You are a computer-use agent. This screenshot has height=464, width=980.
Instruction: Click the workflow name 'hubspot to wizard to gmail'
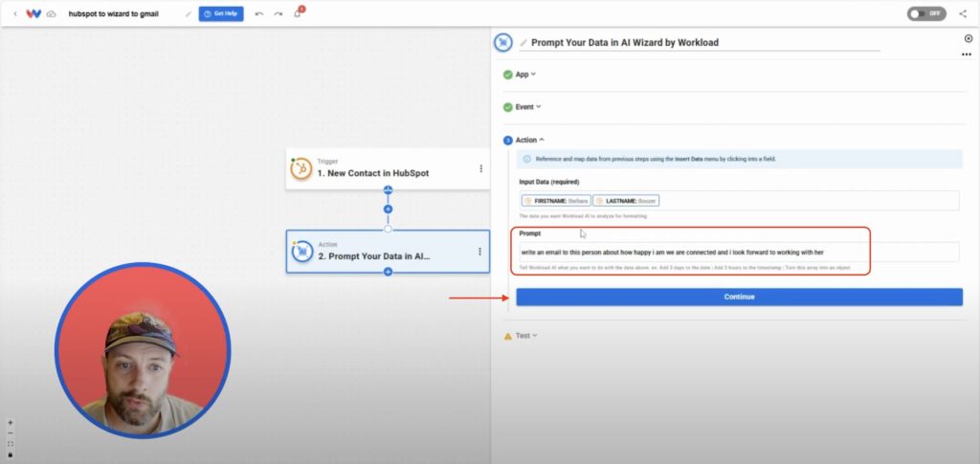114,13
